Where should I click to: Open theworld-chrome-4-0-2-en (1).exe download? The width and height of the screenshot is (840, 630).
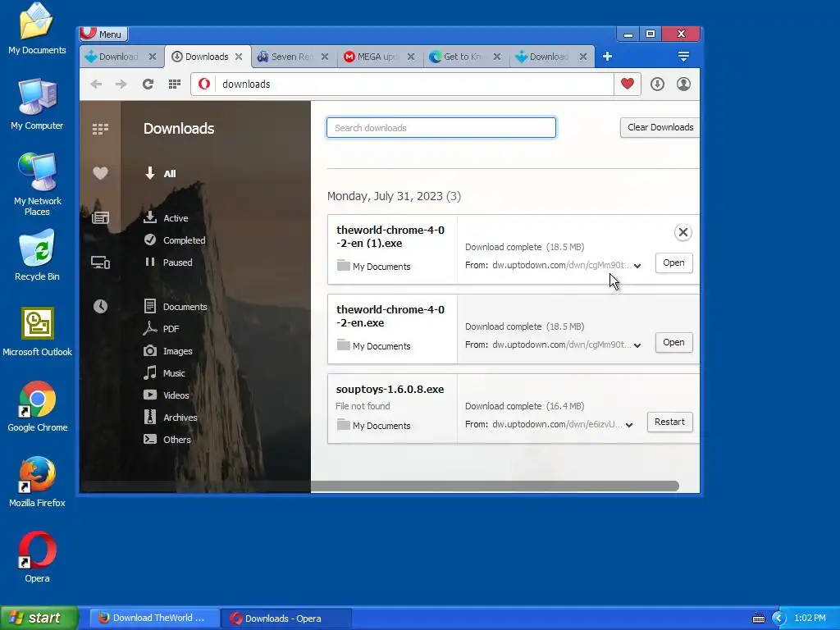(673, 262)
